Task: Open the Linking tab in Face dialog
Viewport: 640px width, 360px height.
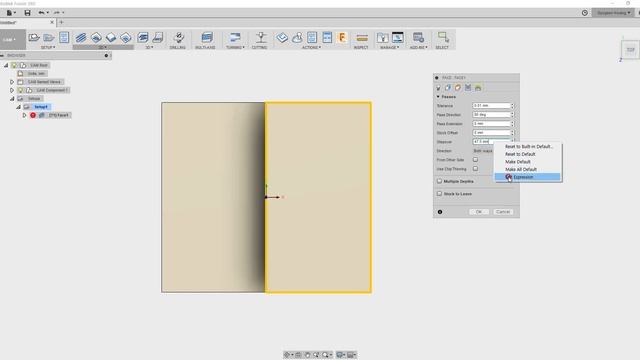Action: click(x=478, y=88)
